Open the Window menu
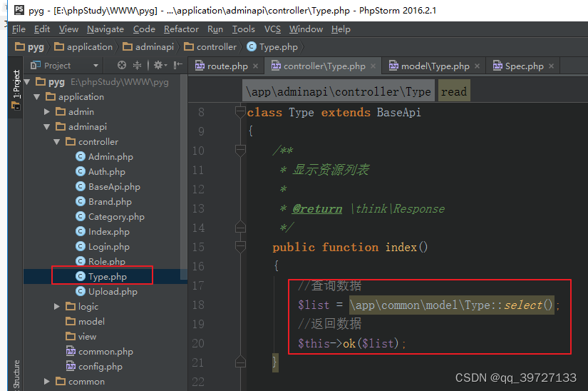The width and height of the screenshot is (588, 391). click(x=306, y=29)
